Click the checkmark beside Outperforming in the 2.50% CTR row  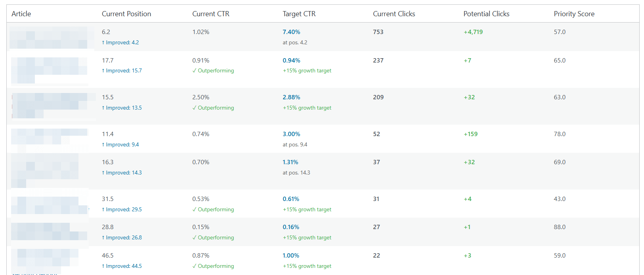[x=194, y=108]
